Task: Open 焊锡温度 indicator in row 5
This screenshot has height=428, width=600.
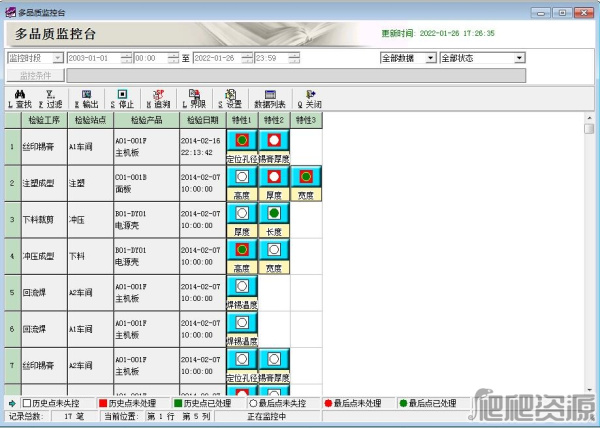Action: point(242,286)
